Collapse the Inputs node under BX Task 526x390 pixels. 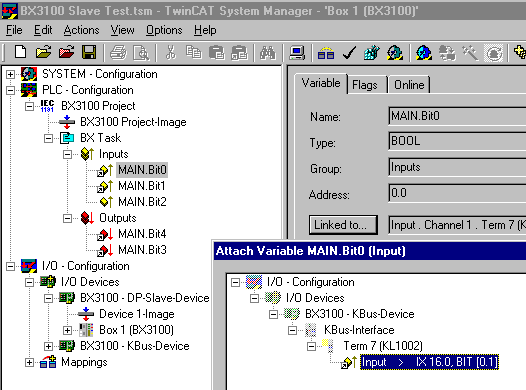(x=67, y=154)
